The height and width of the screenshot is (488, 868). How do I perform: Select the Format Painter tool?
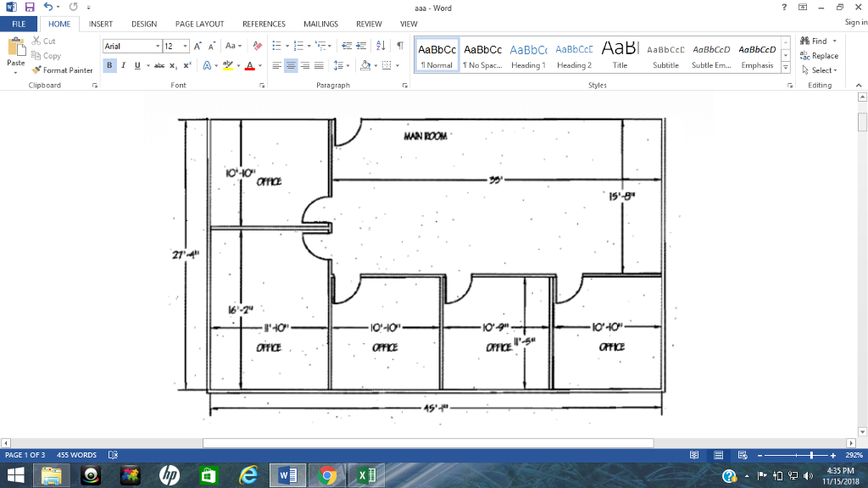pos(64,70)
